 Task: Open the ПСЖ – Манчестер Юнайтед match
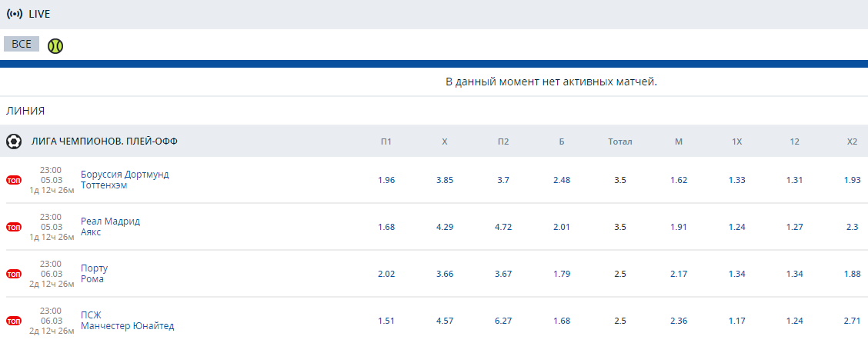click(x=127, y=321)
